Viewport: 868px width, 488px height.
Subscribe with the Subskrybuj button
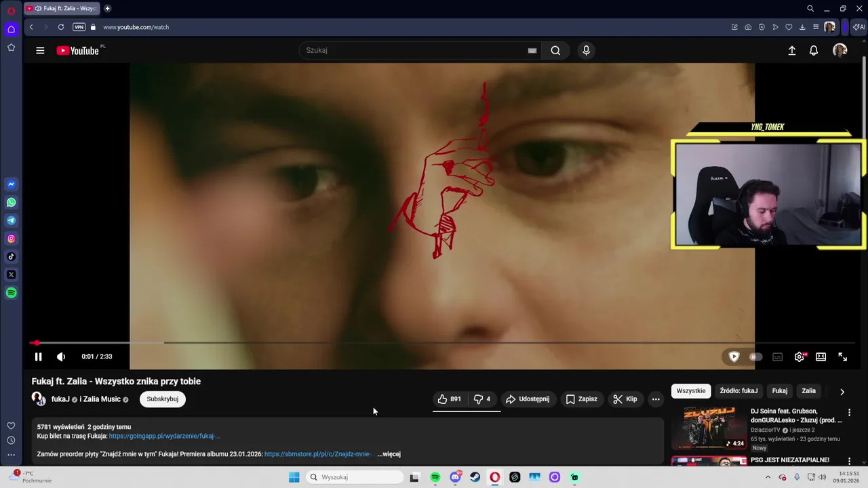[163, 399]
